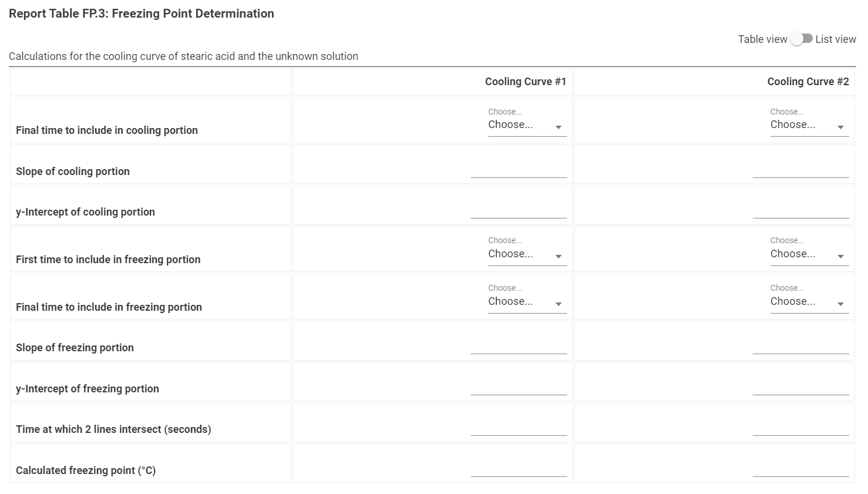This screenshot has width=868, height=494.
Task: Click Curve #2 y-intercept of freezing portion field
Action: click(x=800, y=388)
